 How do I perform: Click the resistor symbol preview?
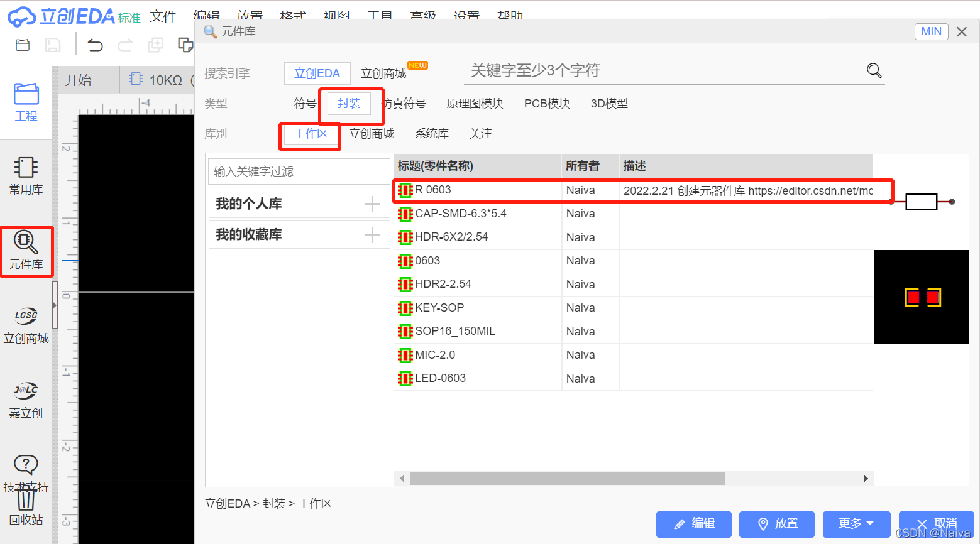[x=922, y=202]
